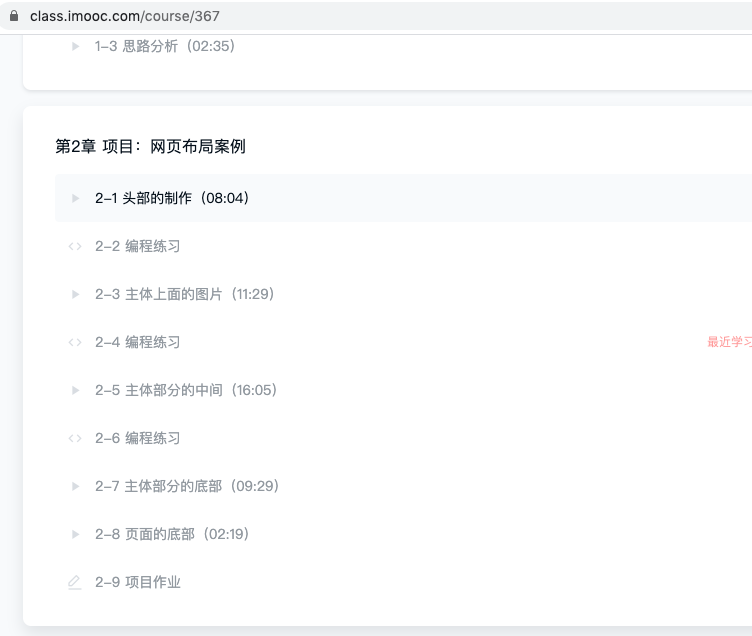The height and width of the screenshot is (636, 752).
Task: Click play icon beside 2-1 头部的制作
Action: 75,198
